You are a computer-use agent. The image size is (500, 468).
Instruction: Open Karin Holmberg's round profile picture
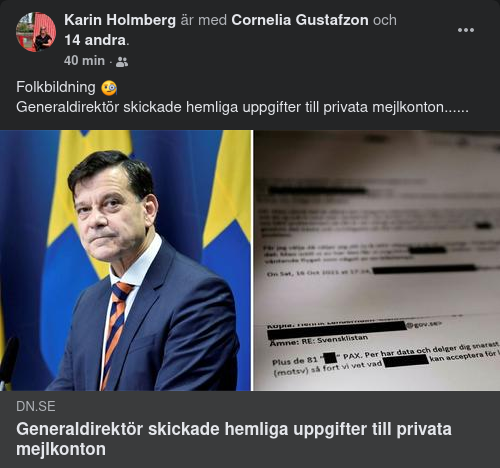coord(36,32)
